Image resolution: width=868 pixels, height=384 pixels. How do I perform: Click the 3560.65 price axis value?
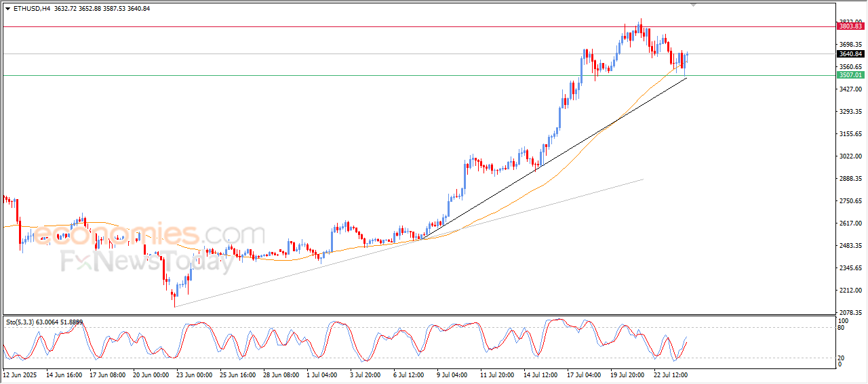point(850,66)
